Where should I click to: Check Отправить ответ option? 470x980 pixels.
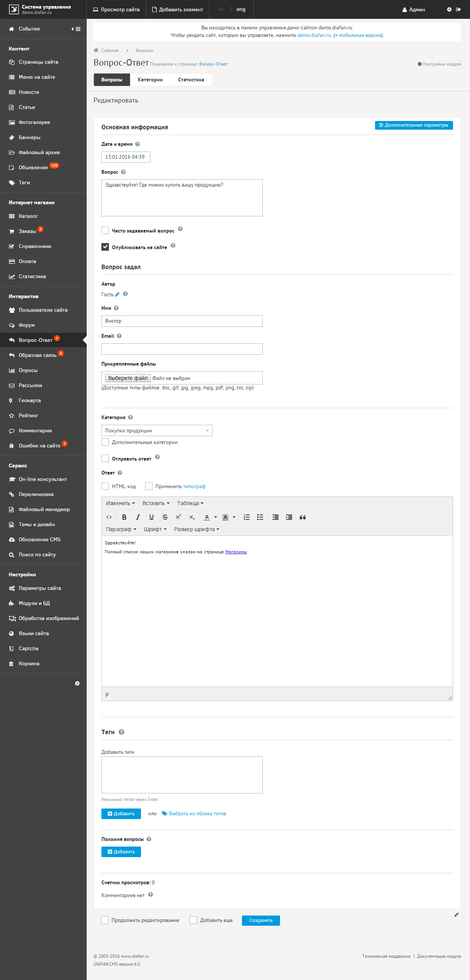click(105, 458)
